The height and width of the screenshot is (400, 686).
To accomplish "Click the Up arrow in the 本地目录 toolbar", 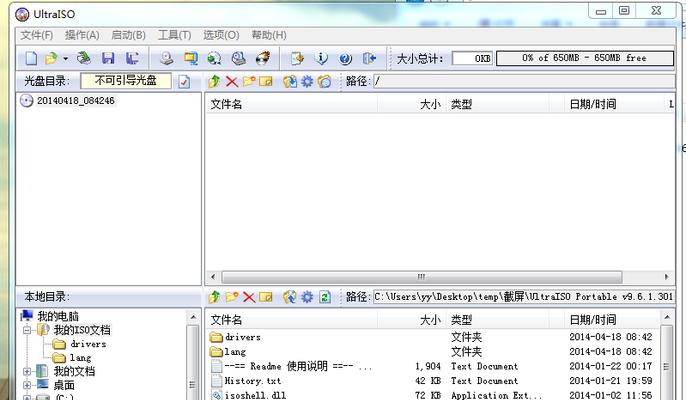I will click(214, 297).
